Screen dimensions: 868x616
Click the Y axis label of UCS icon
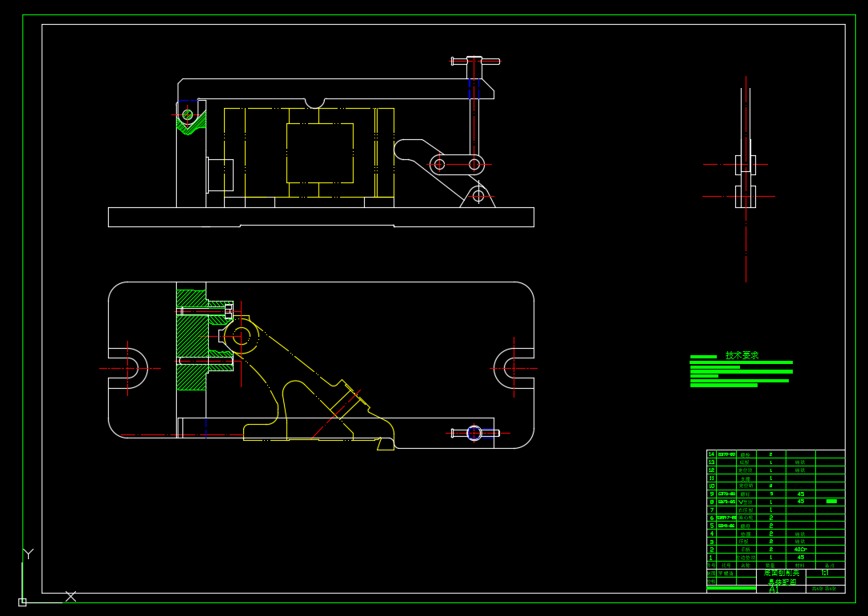28,553
